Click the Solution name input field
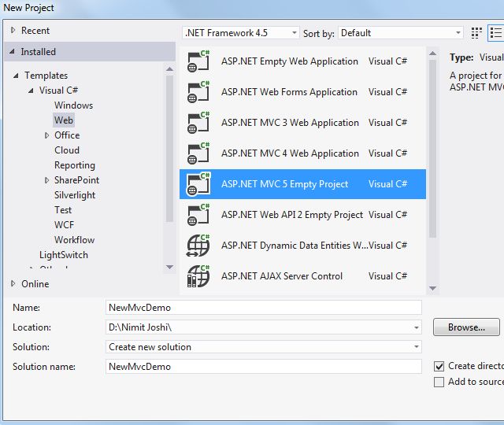The height and width of the screenshot is (425, 504). click(x=263, y=367)
